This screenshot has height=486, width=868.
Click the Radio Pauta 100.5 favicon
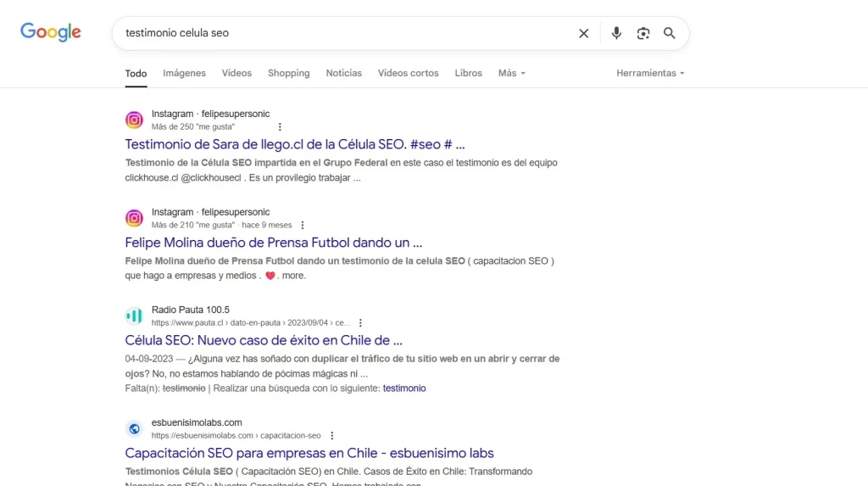pyautogui.click(x=134, y=316)
